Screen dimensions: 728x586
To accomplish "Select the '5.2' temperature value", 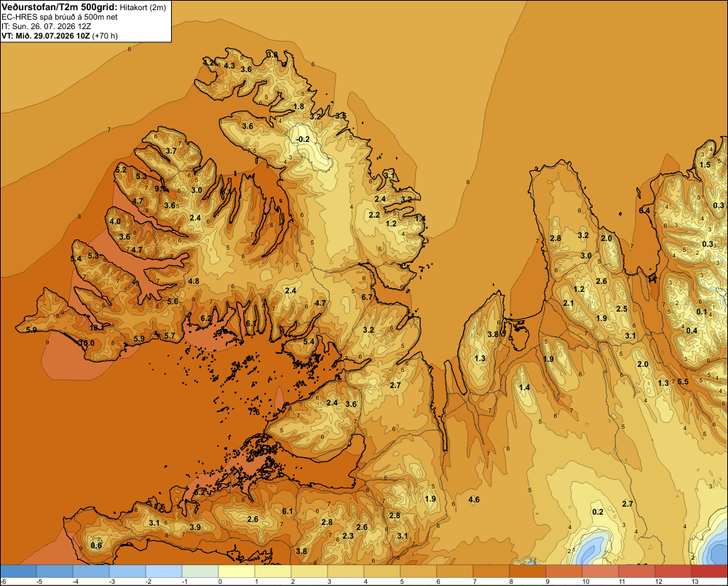I will 121,170.
